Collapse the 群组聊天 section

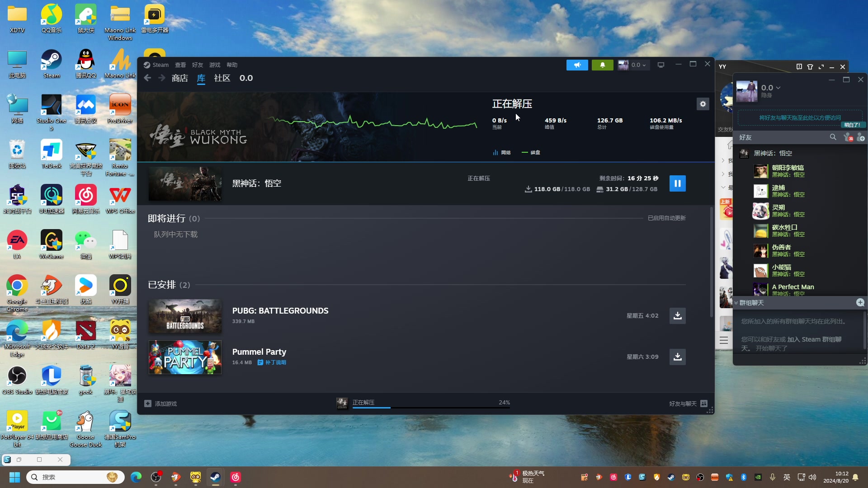[738, 303]
